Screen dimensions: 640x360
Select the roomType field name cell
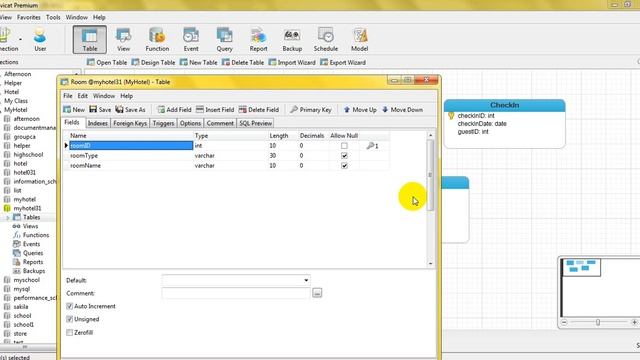click(x=131, y=156)
